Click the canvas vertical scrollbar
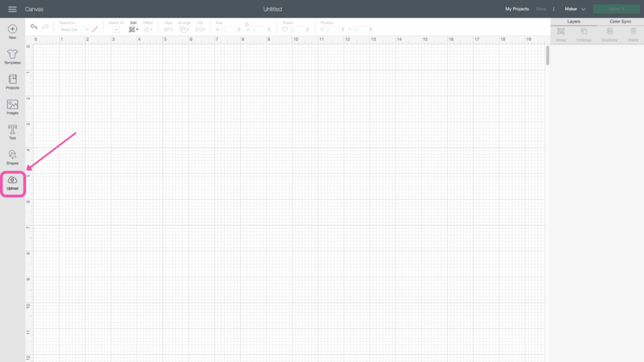 tap(548, 55)
